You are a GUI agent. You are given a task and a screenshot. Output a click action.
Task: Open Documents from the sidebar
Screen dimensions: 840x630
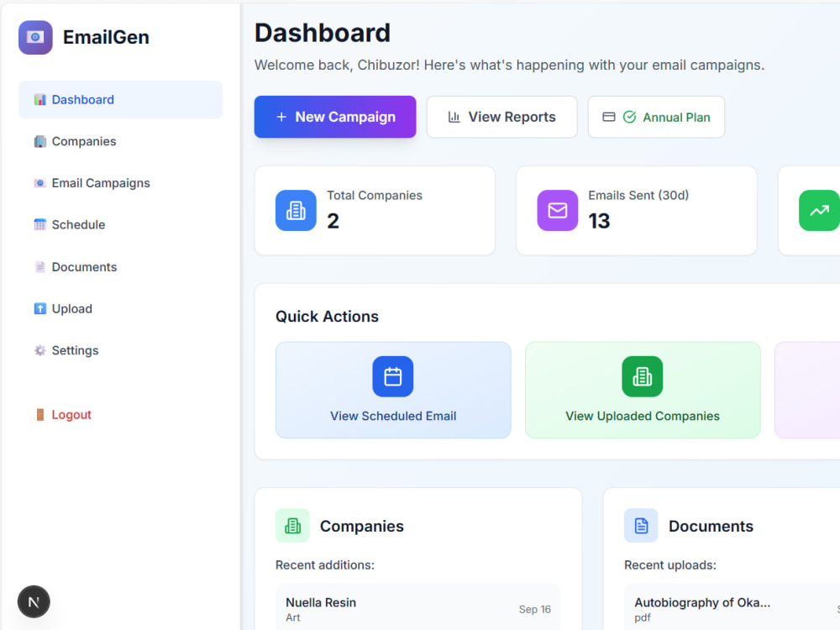(120, 267)
